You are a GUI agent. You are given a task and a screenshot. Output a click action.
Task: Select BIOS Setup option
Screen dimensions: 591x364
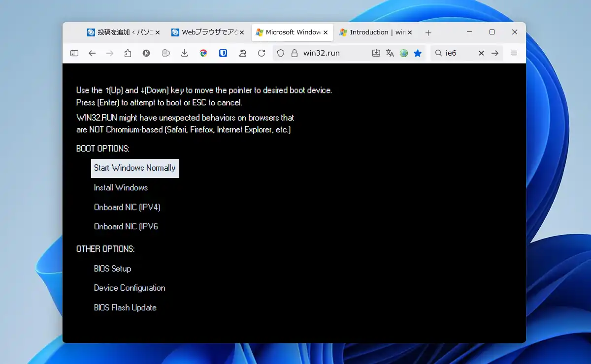(112, 269)
